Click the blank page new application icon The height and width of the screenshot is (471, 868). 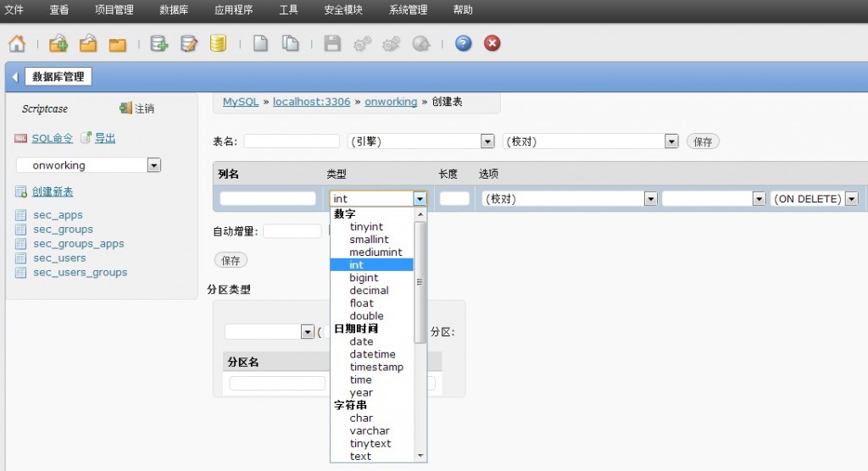(261, 43)
